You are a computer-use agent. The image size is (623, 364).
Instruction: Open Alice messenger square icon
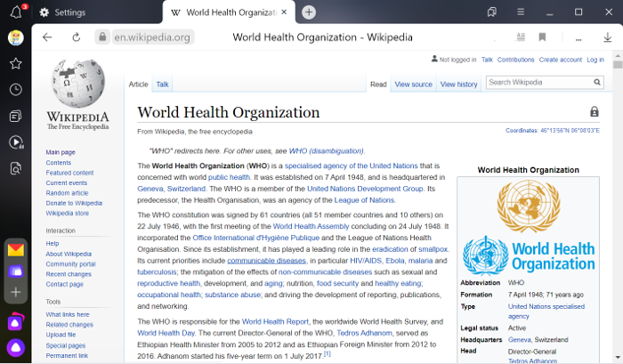click(16, 322)
